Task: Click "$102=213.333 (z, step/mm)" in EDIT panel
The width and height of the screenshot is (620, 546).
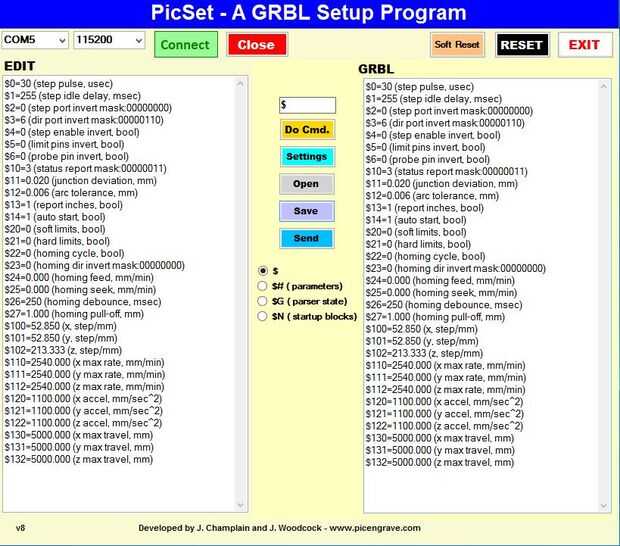Action: [63, 351]
